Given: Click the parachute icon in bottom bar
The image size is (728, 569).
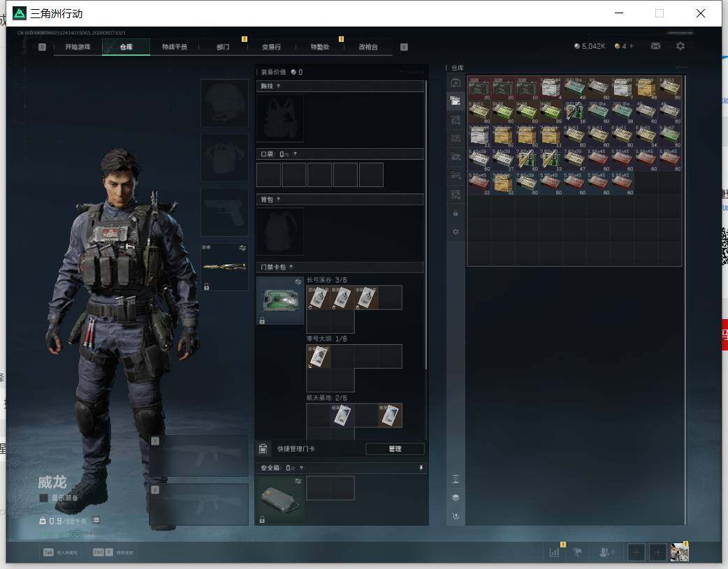Looking at the screenshot, I should pyautogui.click(x=578, y=552).
